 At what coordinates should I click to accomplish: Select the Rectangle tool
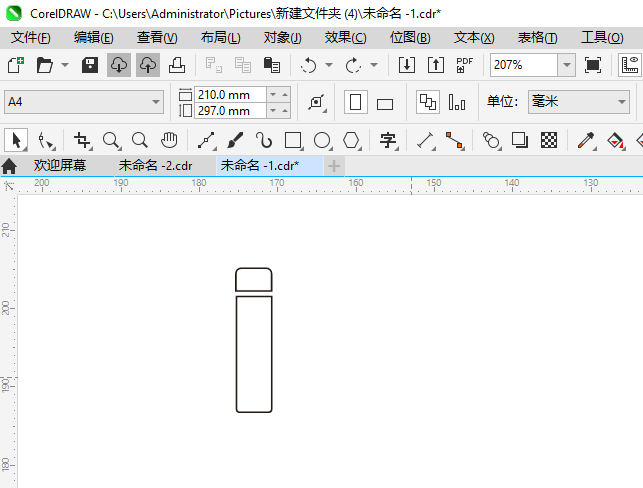pyautogui.click(x=293, y=140)
